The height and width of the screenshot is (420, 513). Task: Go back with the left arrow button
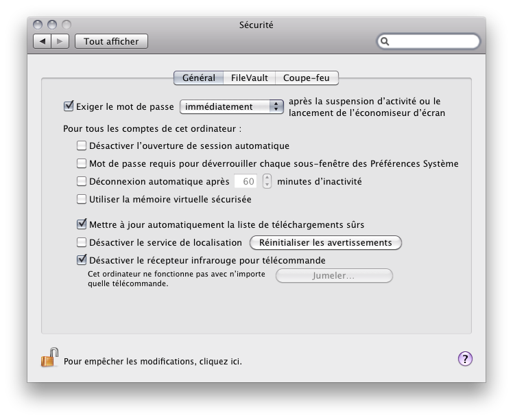[x=43, y=41]
